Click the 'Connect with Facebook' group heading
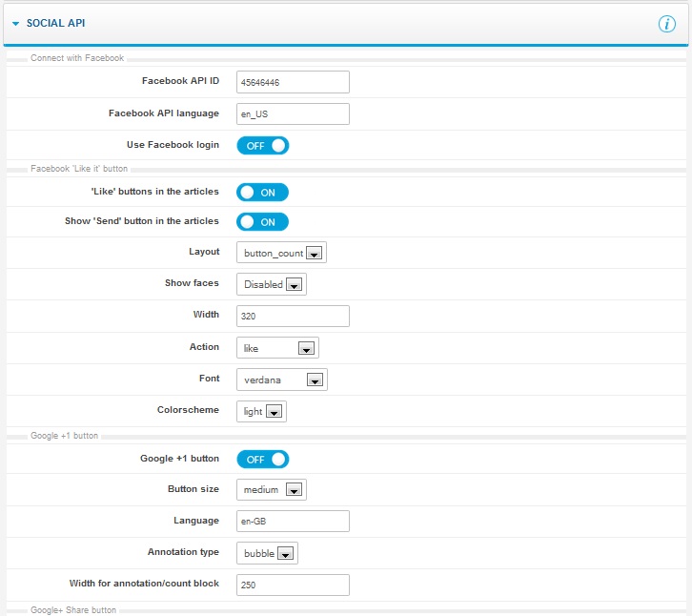 pos(77,58)
